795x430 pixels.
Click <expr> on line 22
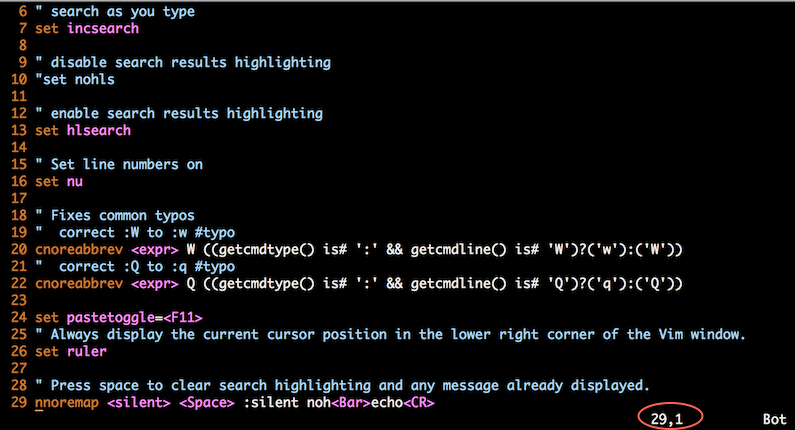[x=155, y=283]
